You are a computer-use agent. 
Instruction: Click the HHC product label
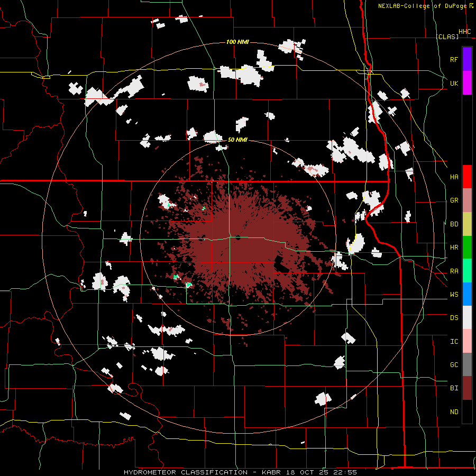coord(465,32)
